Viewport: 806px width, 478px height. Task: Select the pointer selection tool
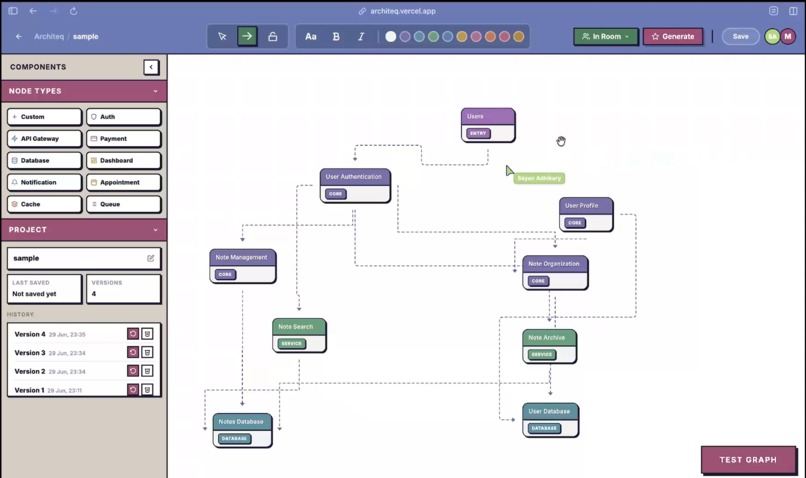(222, 36)
